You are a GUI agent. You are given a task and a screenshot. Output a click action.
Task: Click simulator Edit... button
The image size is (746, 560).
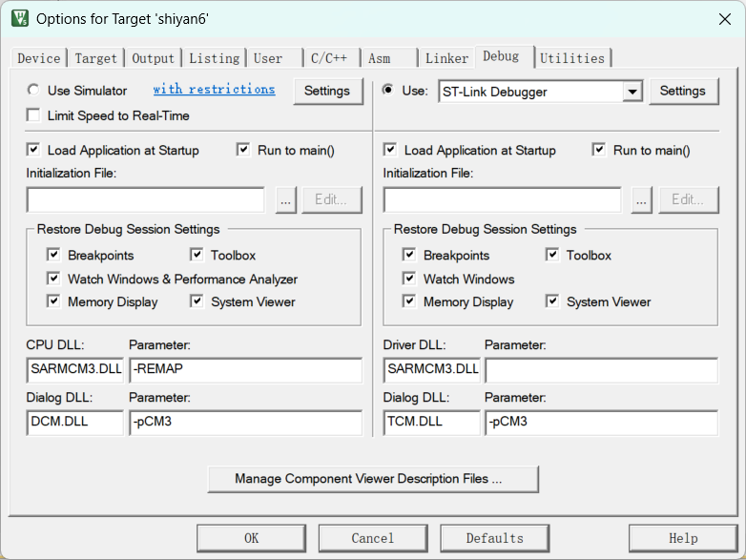pyautogui.click(x=331, y=199)
